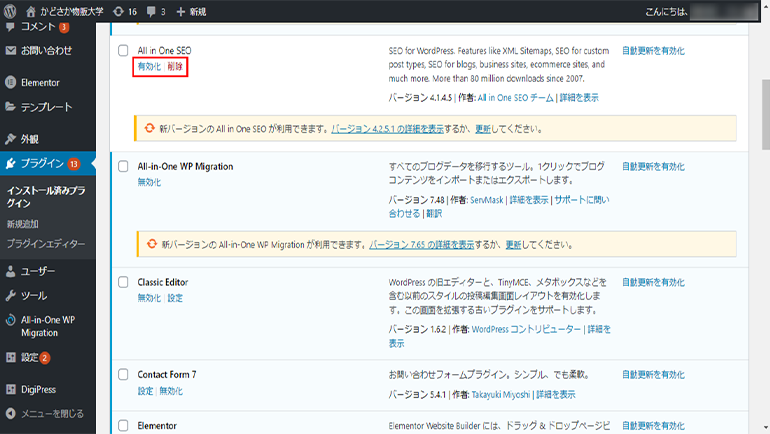Image resolution: width=770 pixels, height=434 pixels.
Task: Click the 外観 brush icon
Action: (10, 139)
